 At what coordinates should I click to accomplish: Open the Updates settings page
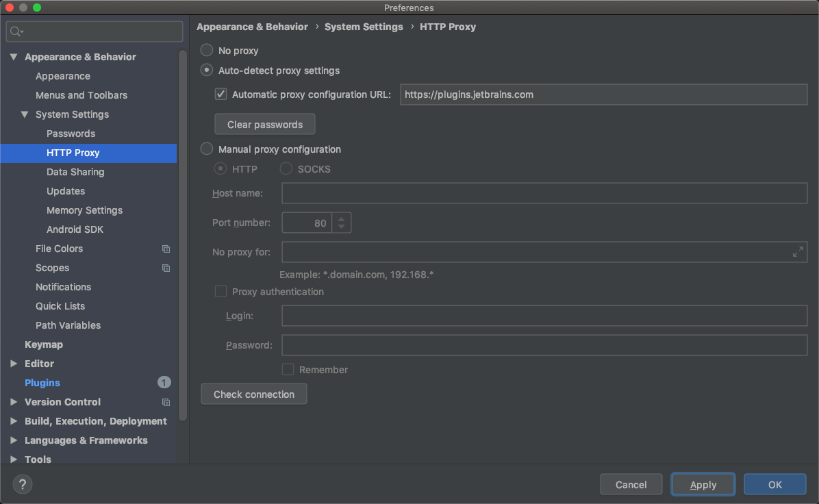[x=66, y=191]
